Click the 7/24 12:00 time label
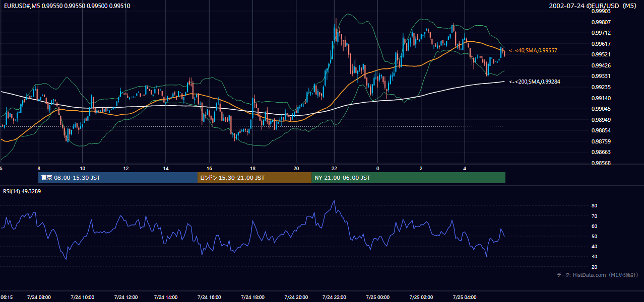Viewport: 644px width, 302px height. 125,297
